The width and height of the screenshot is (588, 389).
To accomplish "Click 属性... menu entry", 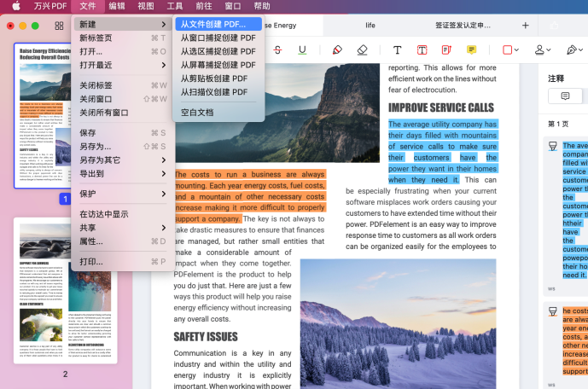I will click(122, 241).
